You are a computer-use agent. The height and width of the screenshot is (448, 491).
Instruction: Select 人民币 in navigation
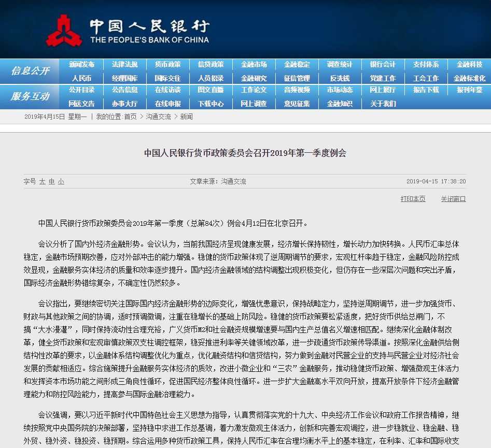[82, 78]
